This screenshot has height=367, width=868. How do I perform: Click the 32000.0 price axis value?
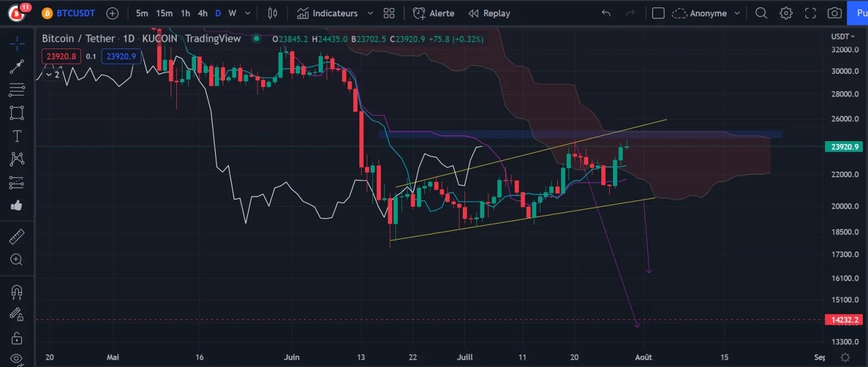845,50
